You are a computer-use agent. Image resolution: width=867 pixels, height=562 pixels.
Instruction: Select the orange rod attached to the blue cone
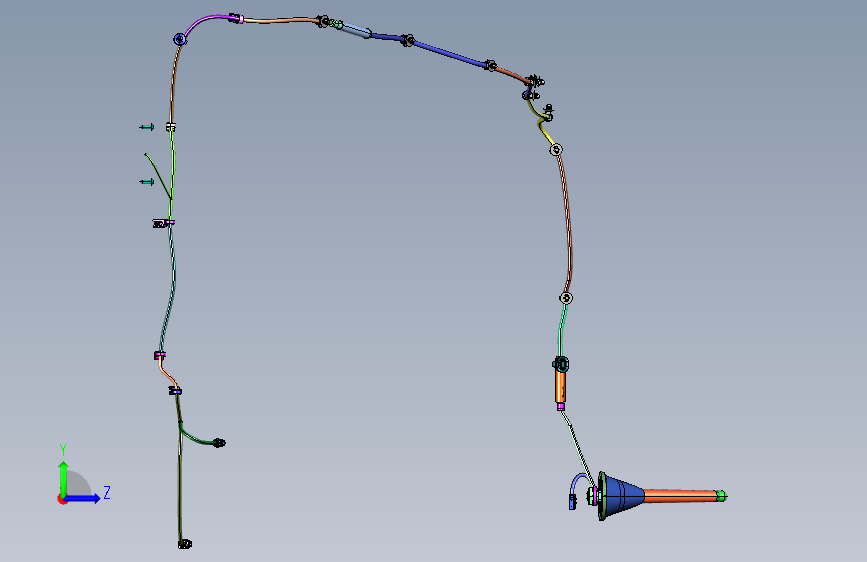680,495
